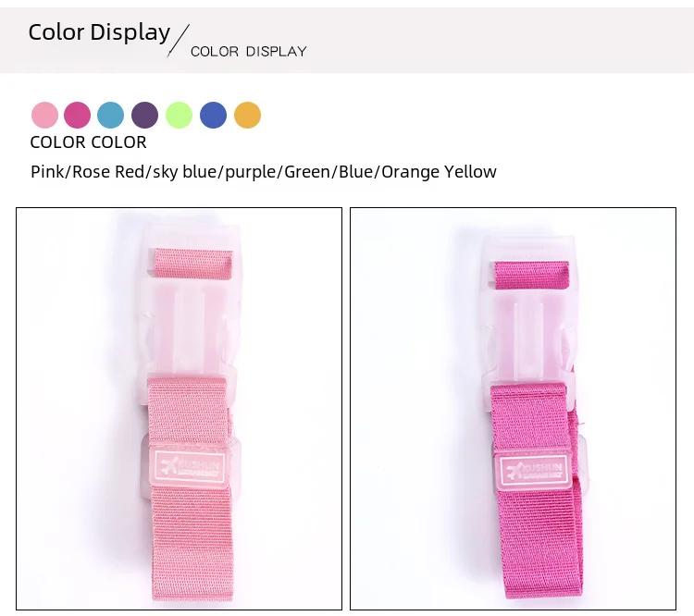694x616 pixels.
Task: Click the small uppercase "COLOR DISPLAY" subtitle
Action: coord(248,52)
